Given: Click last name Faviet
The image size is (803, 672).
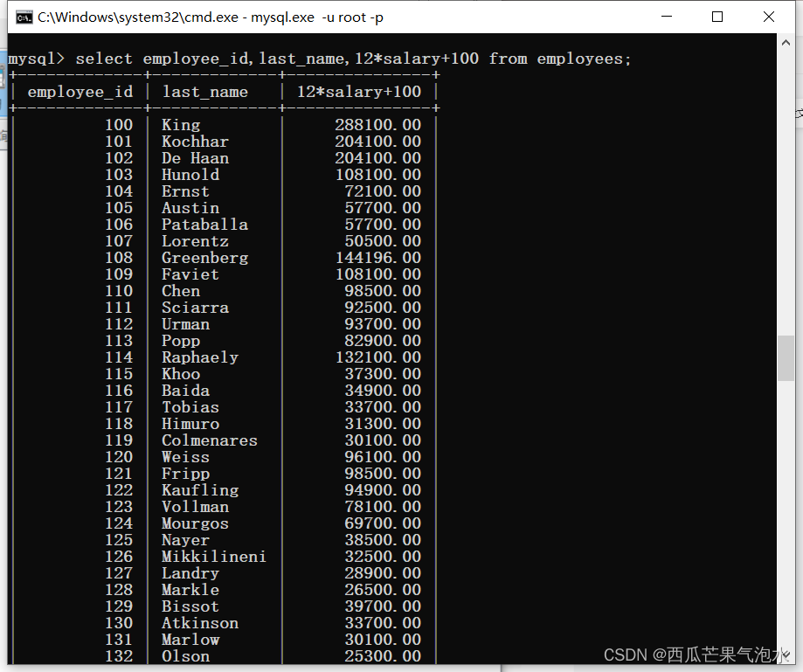Looking at the screenshot, I should [190, 274].
